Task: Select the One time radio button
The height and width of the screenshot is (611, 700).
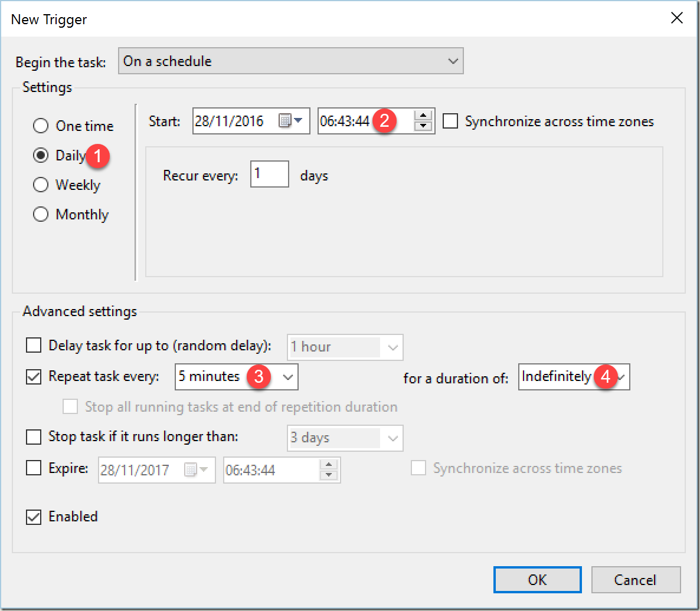Action: point(41,126)
